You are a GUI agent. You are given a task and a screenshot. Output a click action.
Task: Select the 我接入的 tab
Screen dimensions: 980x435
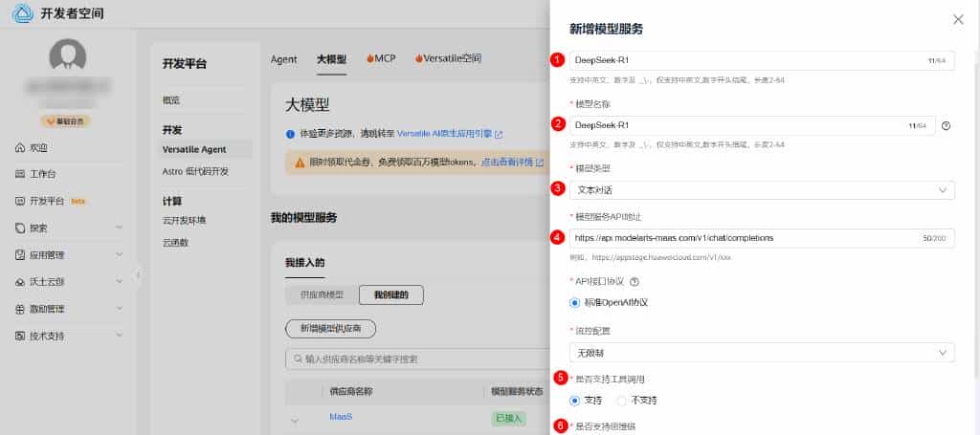[x=305, y=262]
